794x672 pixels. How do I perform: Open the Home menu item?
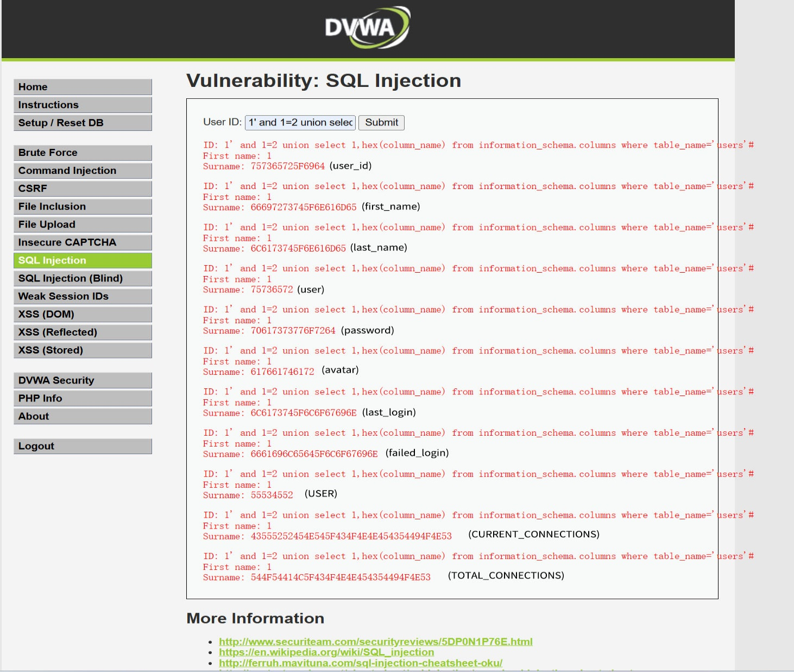click(83, 87)
